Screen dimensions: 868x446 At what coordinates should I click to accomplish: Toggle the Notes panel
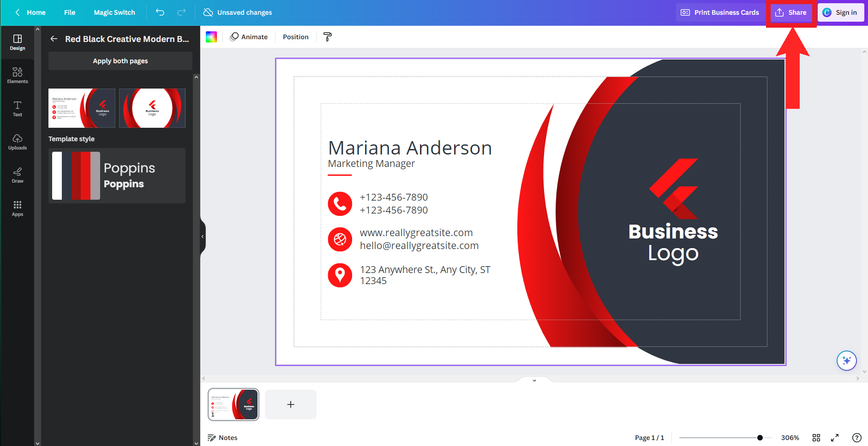point(222,438)
